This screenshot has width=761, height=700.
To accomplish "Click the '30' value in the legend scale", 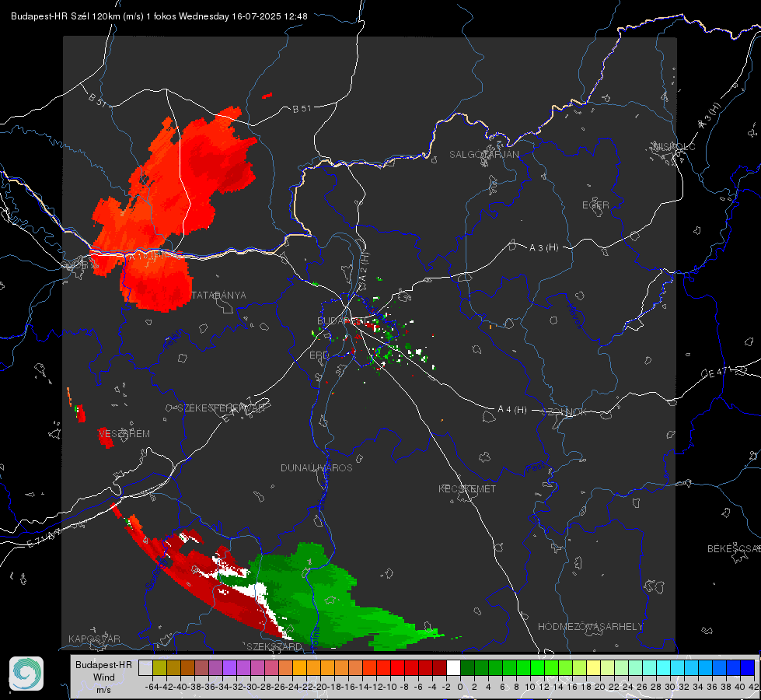I will pos(670,687).
